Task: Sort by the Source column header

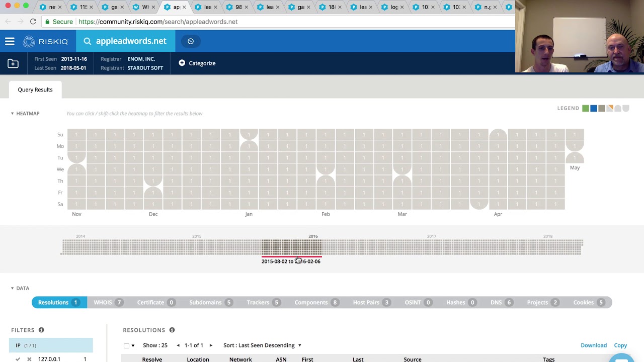Action: (413, 359)
